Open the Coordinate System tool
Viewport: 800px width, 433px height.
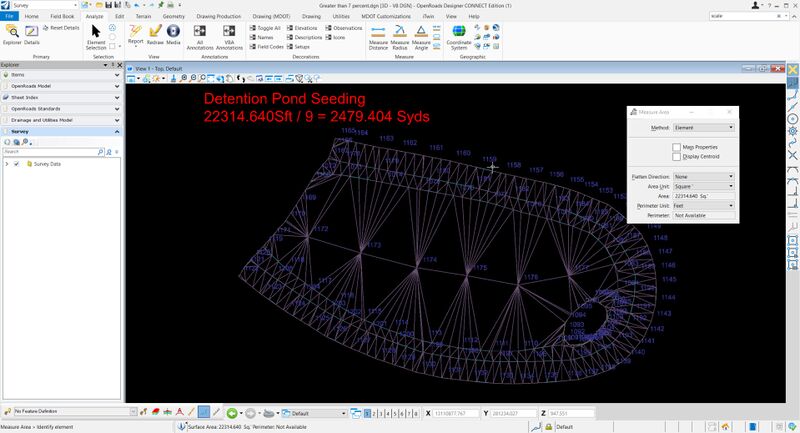pos(459,37)
